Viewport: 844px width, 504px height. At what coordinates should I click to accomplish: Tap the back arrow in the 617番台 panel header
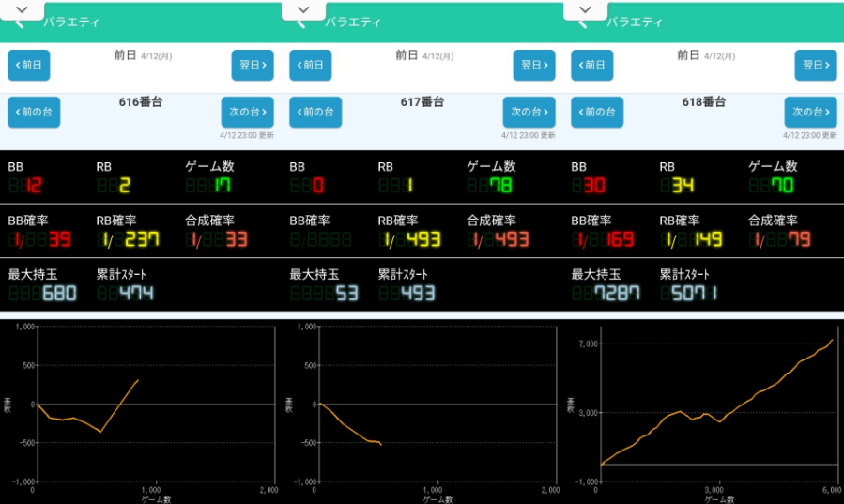click(x=300, y=23)
